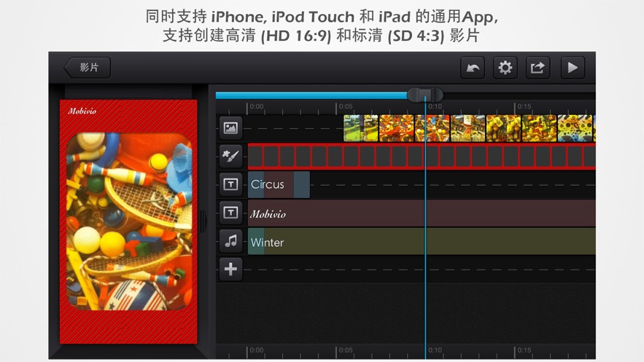Select the theme paintbrush track icon
This screenshot has width=644, height=362.
[x=230, y=156]
